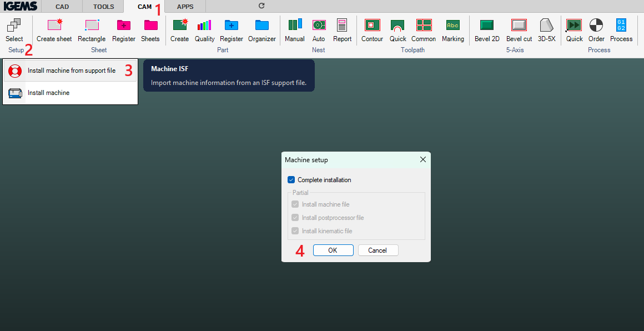644x331 pixels.
Task: Select the Bevel cut tool
Action: pos(519,26)
